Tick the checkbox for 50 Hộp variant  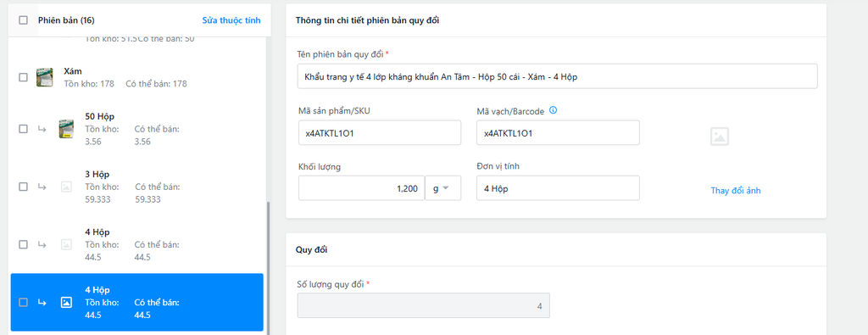click(x=23, y=128)
